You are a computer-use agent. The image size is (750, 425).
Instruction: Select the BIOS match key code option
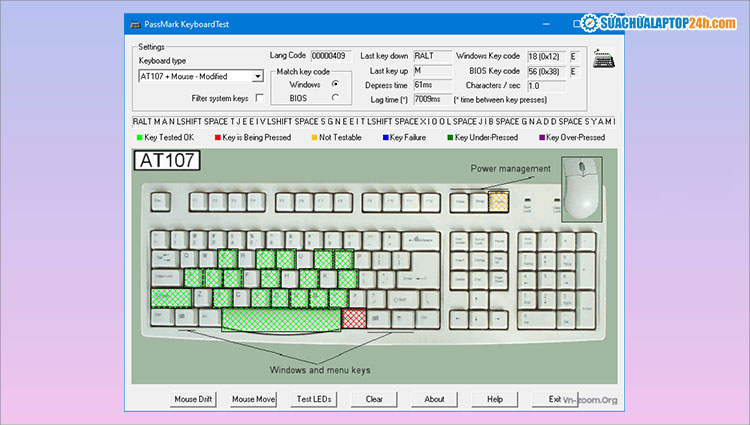click(x=335, y=98)
